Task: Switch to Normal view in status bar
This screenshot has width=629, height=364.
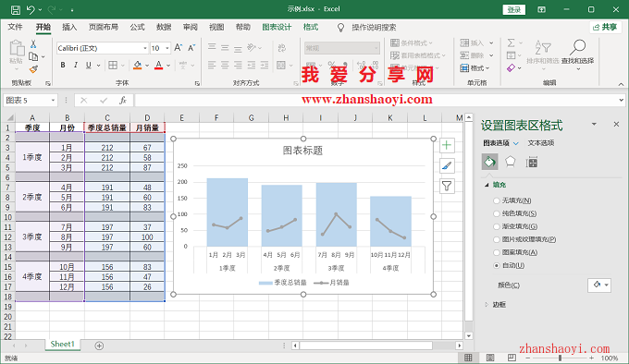Action: [x=468, y=358]
